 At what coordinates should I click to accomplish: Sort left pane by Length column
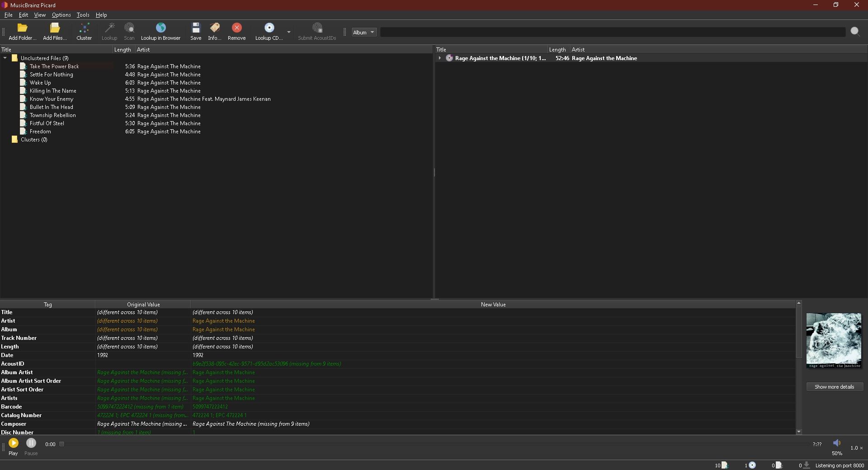(124, 50)
